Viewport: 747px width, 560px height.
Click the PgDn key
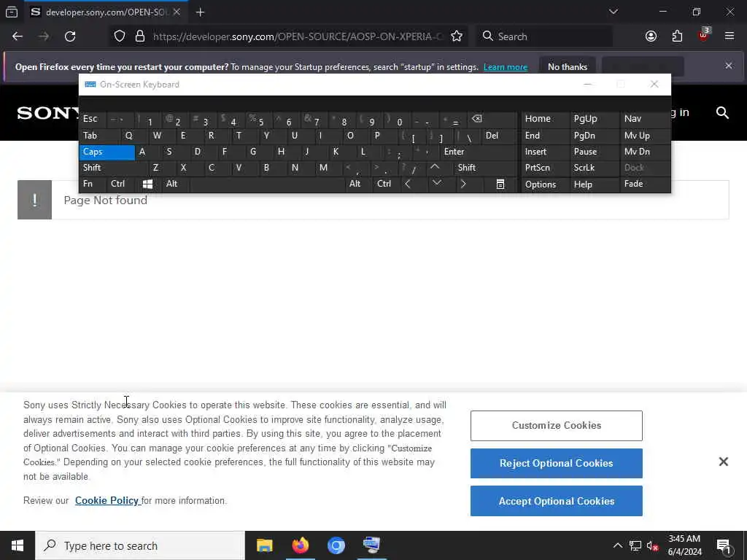click(594, 136)
